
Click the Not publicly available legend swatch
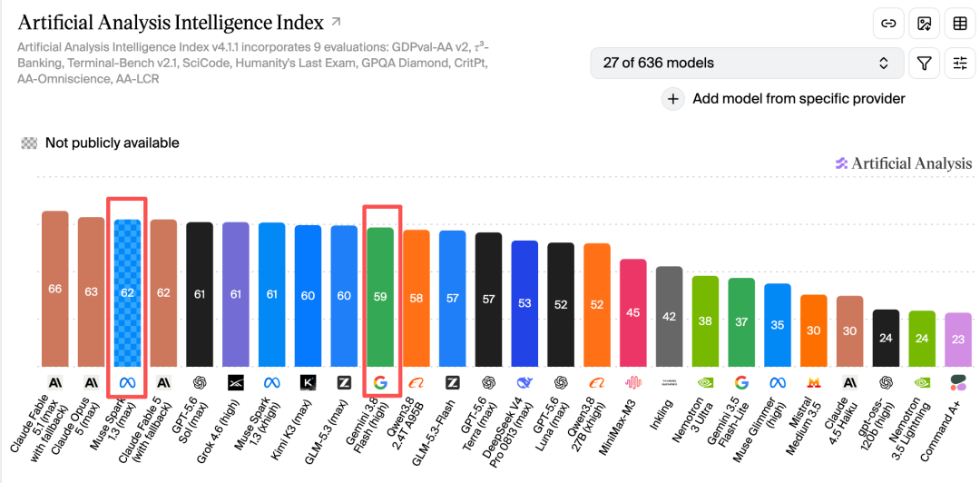[x=29, y=143]
